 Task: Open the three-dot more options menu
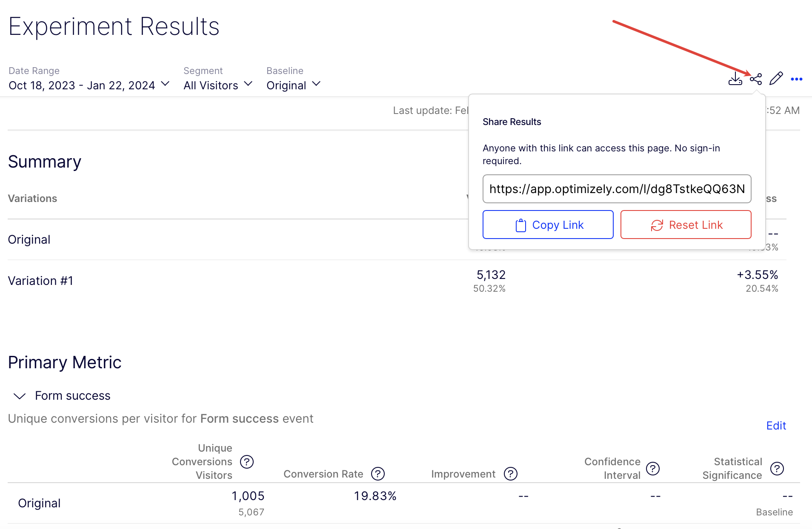coord(796,79)
